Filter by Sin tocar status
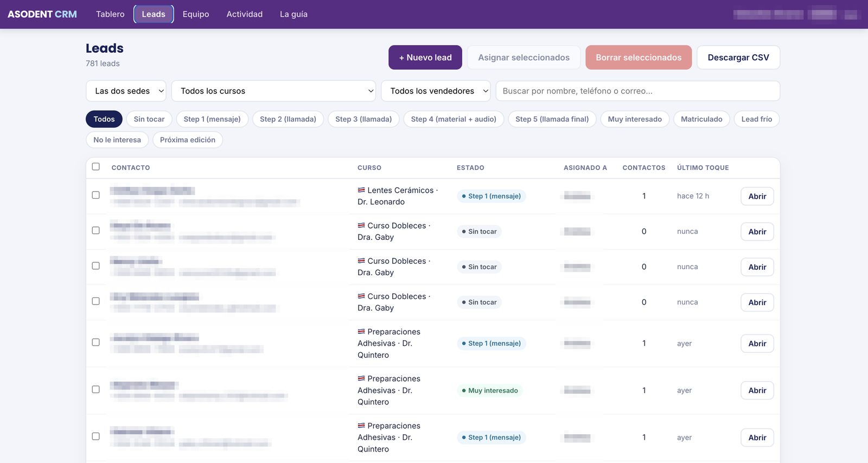Screen dimensions: 868x463 [x=149, y=119]
